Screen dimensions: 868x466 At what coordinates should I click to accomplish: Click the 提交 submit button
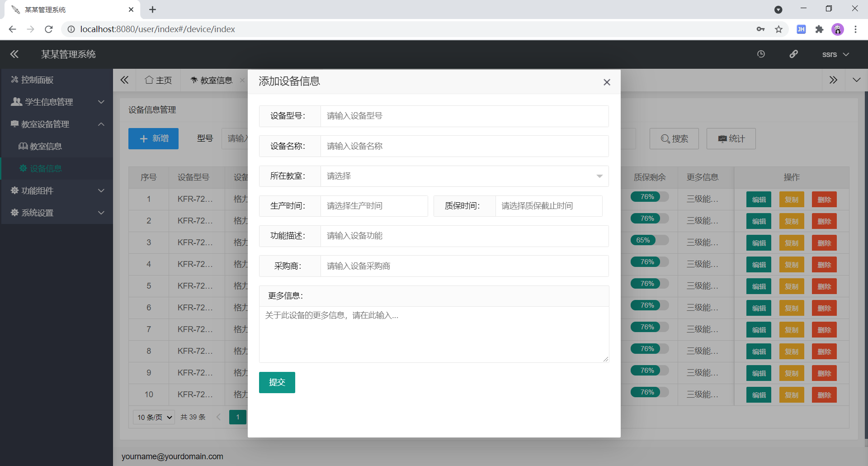click(x=277, y=382)
